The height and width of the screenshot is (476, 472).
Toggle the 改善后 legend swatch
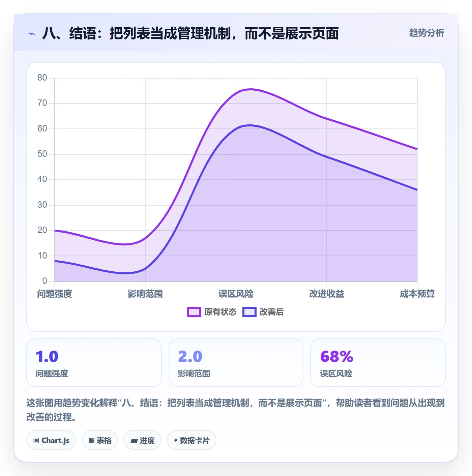coord(249,312)
